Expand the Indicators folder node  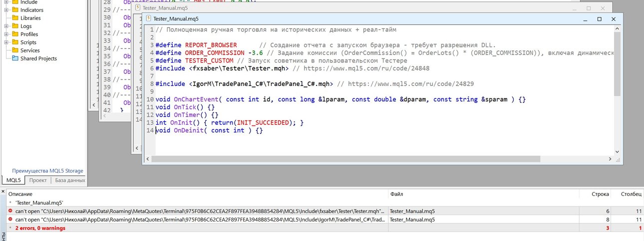point(6,10)
